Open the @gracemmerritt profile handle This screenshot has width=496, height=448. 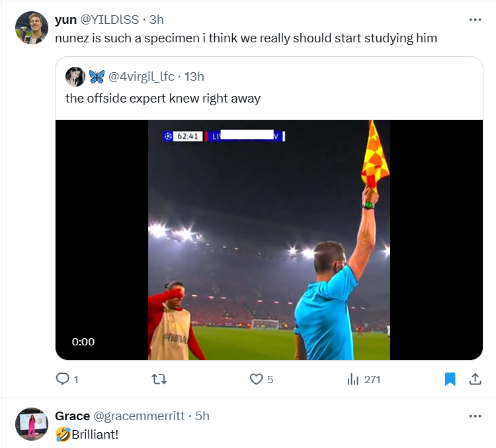[140, 416]
